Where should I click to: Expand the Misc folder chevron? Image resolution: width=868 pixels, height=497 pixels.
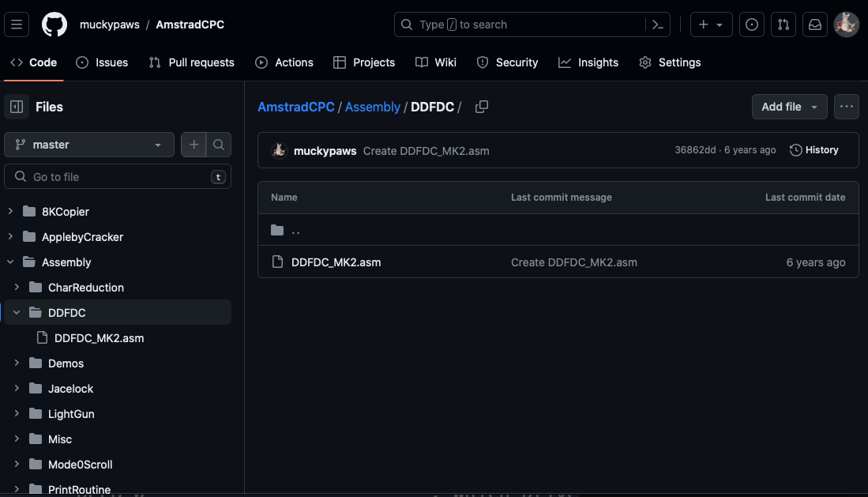tap(17, 439)
